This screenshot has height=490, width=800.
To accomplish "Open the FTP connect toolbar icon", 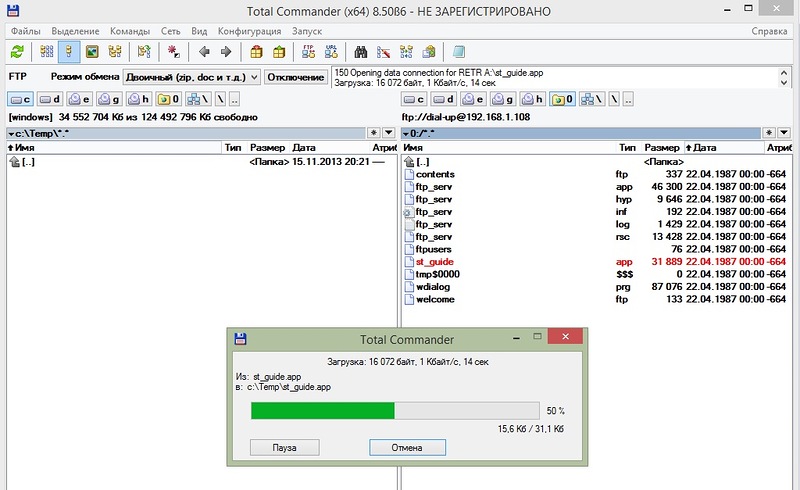I will (308, 52).
